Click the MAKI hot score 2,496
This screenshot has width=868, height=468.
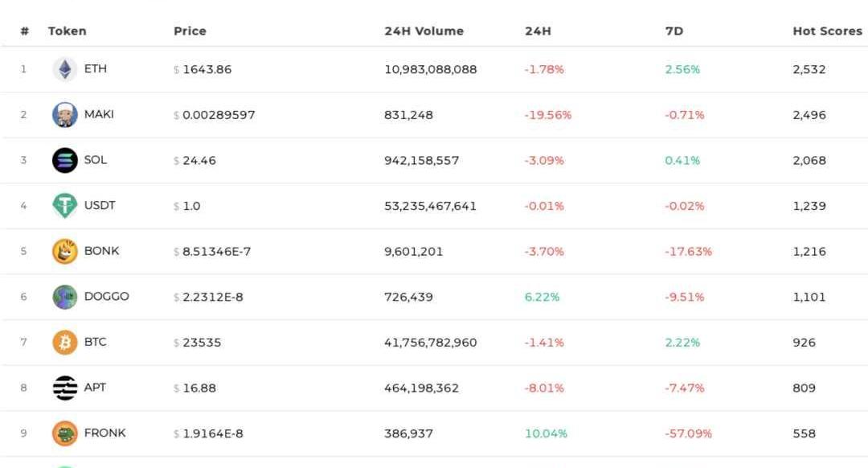[809, 115]
